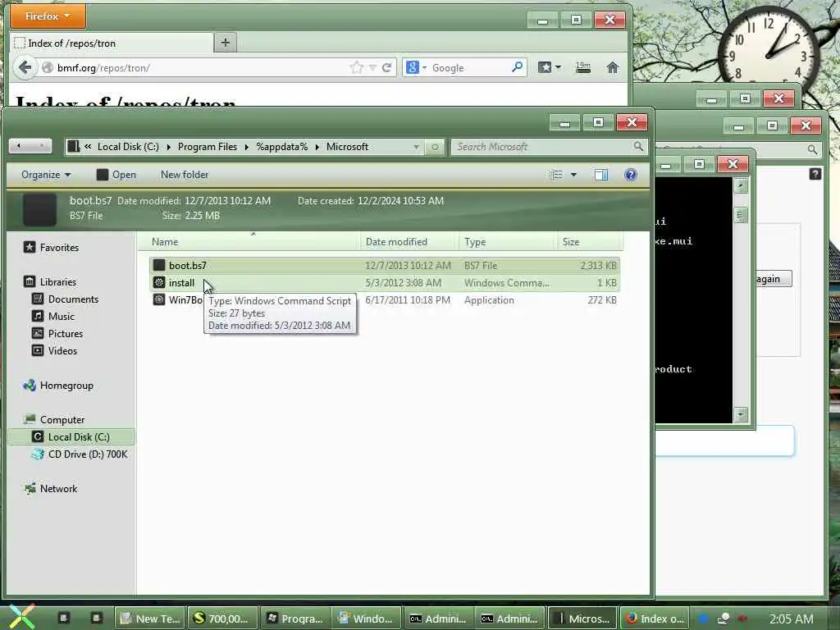Click the command prompt scrollbar down arrow
The width and height of the screenshot is (840, 630).
[x=741, y=414]
